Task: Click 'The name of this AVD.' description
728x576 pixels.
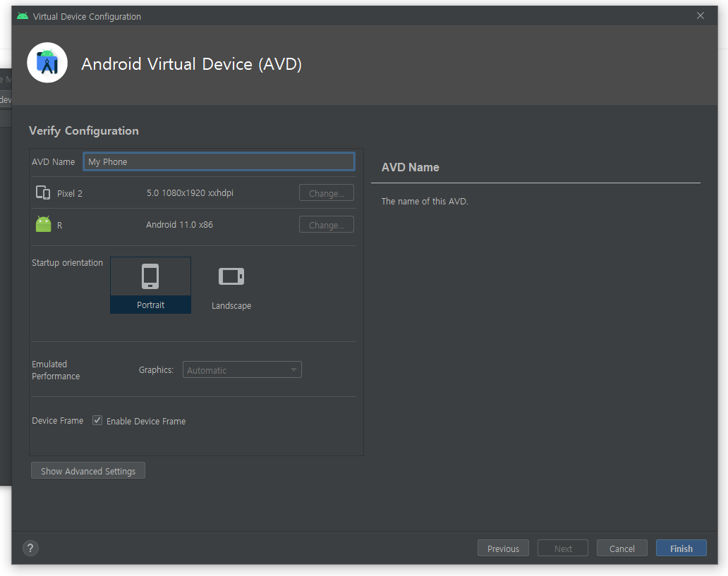Action: (425, 202)
